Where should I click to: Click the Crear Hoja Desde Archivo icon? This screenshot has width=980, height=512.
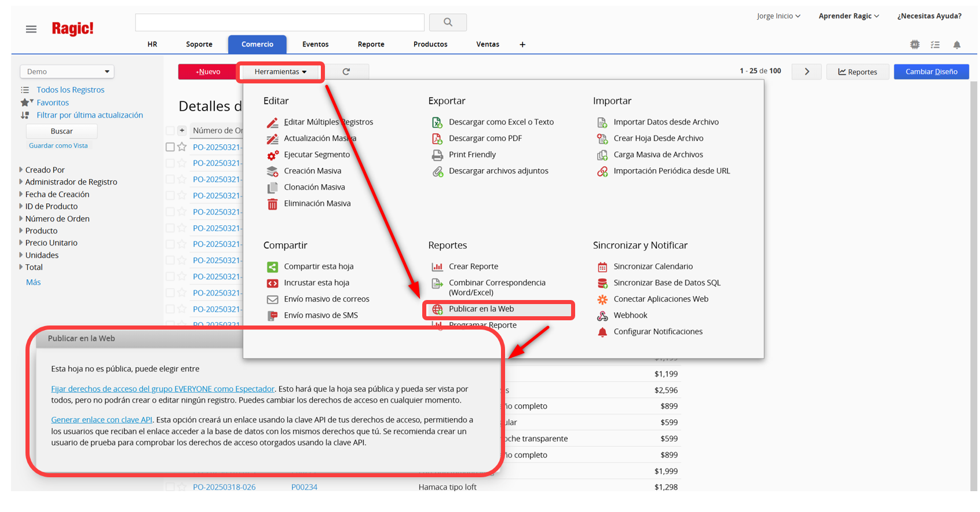(602, 138)
